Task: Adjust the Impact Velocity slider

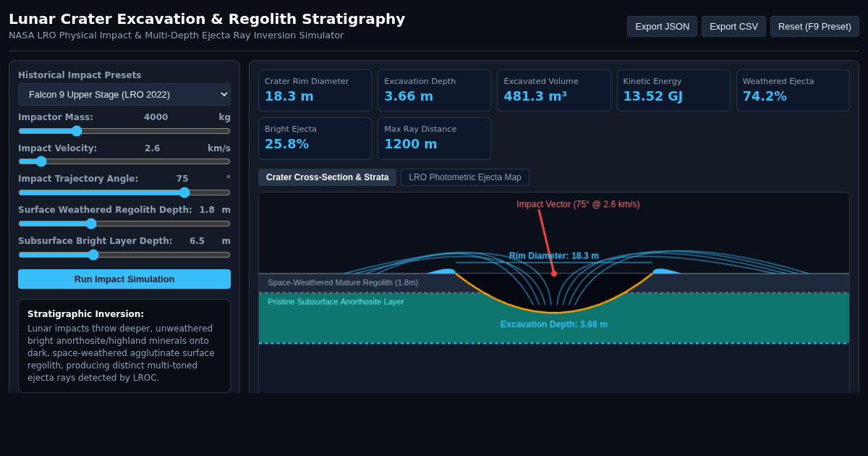Action: [x=124, y=161]
